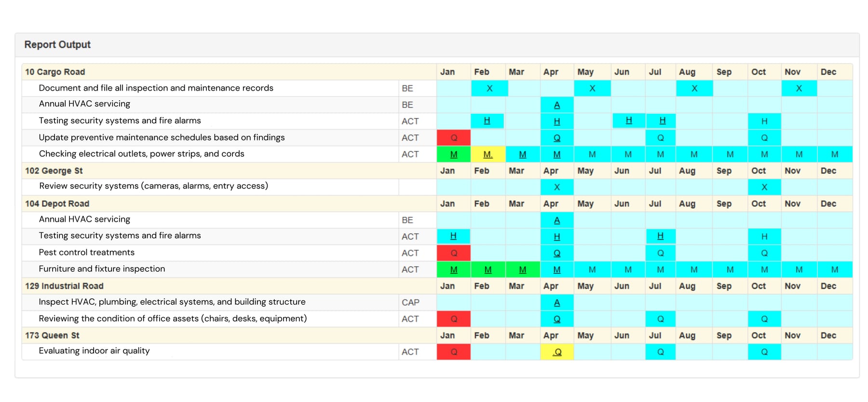Screen dimensions: 868x402
Task: Click February H link for Cargo Road alarm testing
Action: [x=487, y=121]
